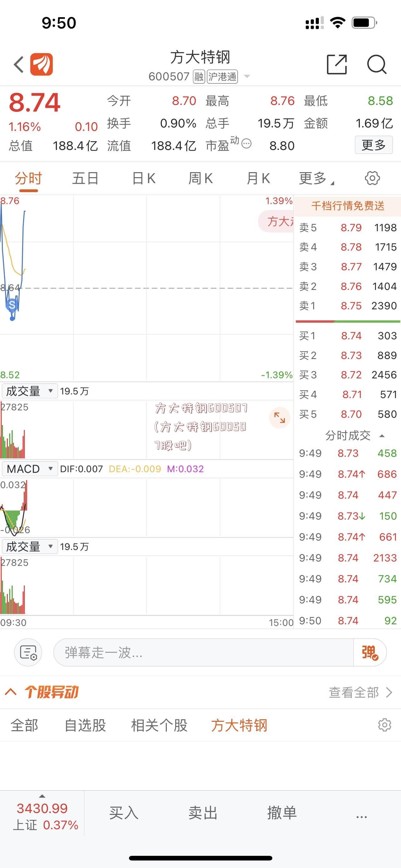Select the 卖1 order row at 8.75
The width and height of the screenshot is (401, 868).
click(348, 306)
